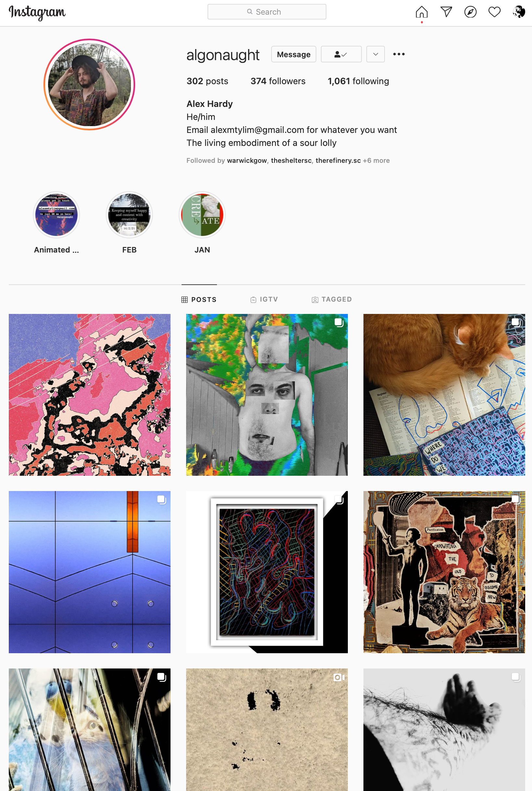Open direct messages paper plane icon
Viewport: 532px width, 791px height.
pos(446,12)
